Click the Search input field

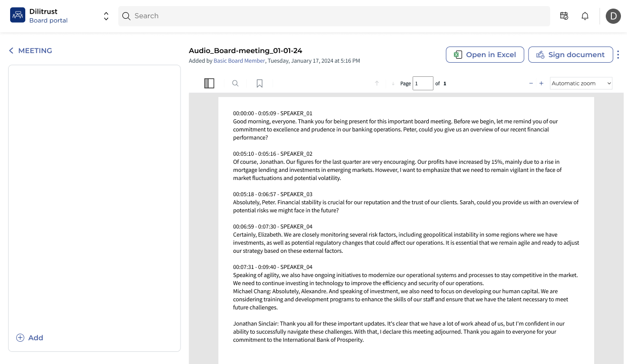click(334, 16)
